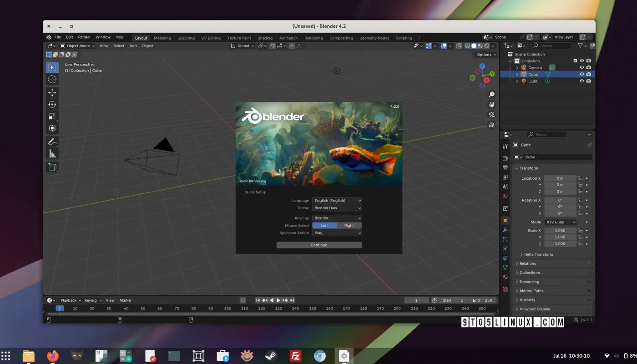Viewport: 637px width, 364px height.
Task: Switch to the Shading workspace tab
Action: click(265, 38)
